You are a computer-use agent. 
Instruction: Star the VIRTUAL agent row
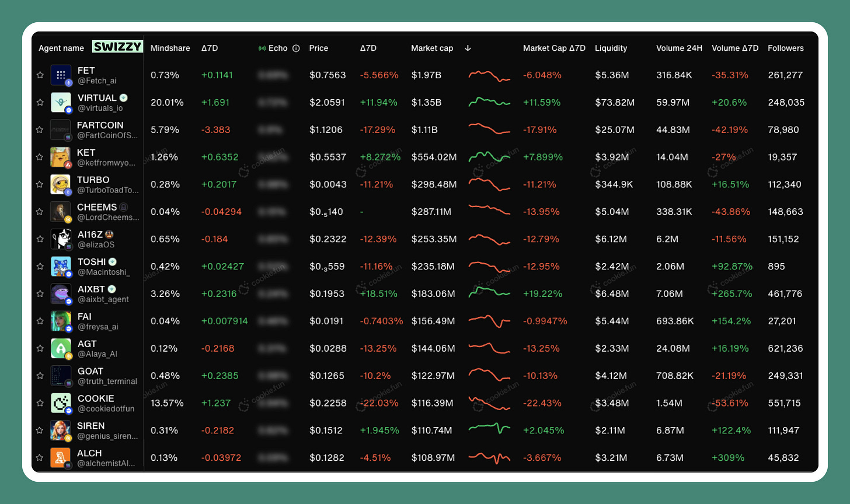pyautogui.click(x=40, y=103)
